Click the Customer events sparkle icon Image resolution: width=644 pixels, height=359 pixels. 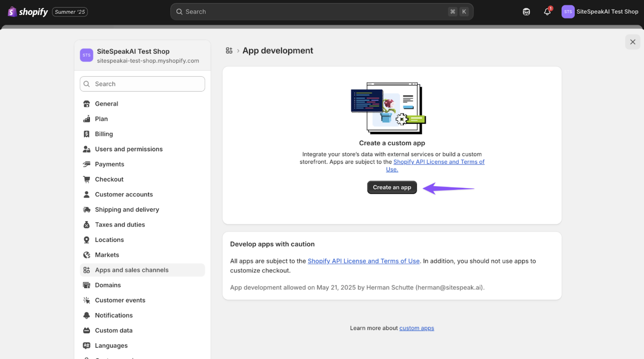[x=86, y=300]
